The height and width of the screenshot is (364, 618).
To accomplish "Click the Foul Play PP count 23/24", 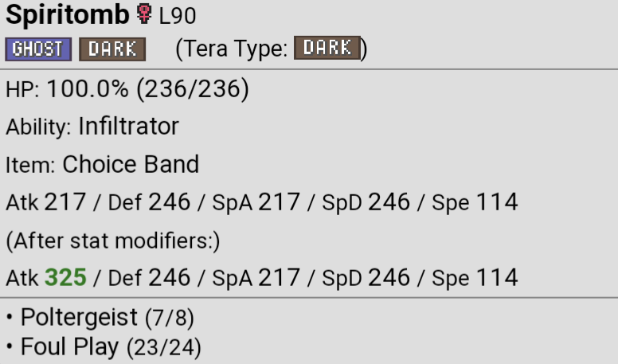I will 164,347.
